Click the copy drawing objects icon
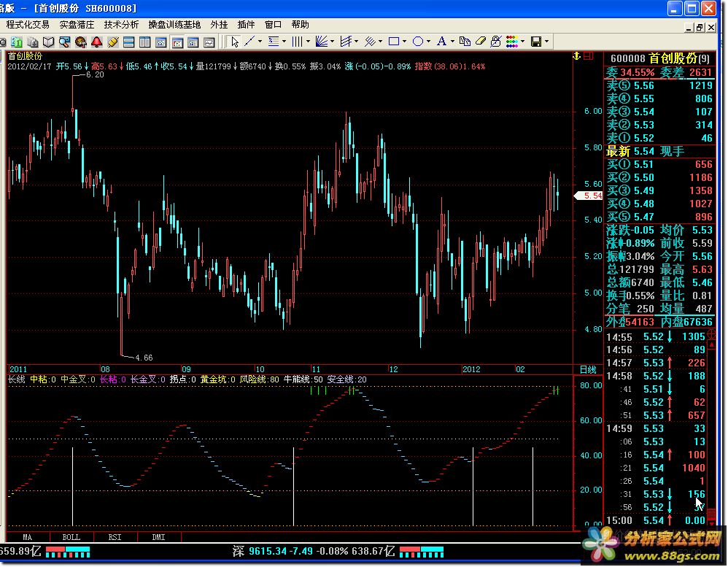 point(465,42)
